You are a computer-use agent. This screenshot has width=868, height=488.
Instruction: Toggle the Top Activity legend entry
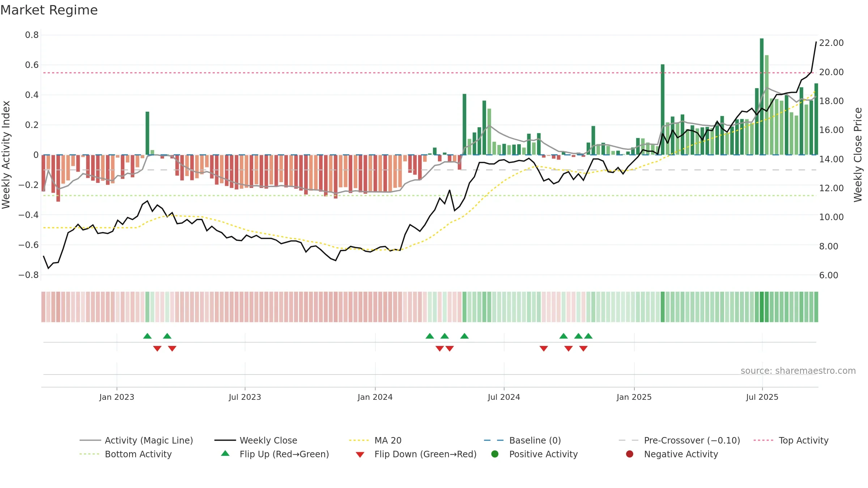[x=791, y=440]
